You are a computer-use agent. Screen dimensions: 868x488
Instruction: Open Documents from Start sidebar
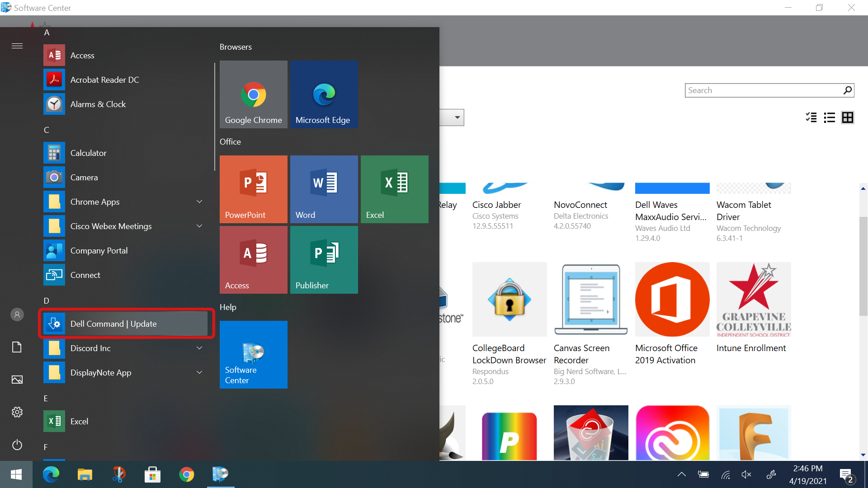pyautogui.click(x=17, y=347)
